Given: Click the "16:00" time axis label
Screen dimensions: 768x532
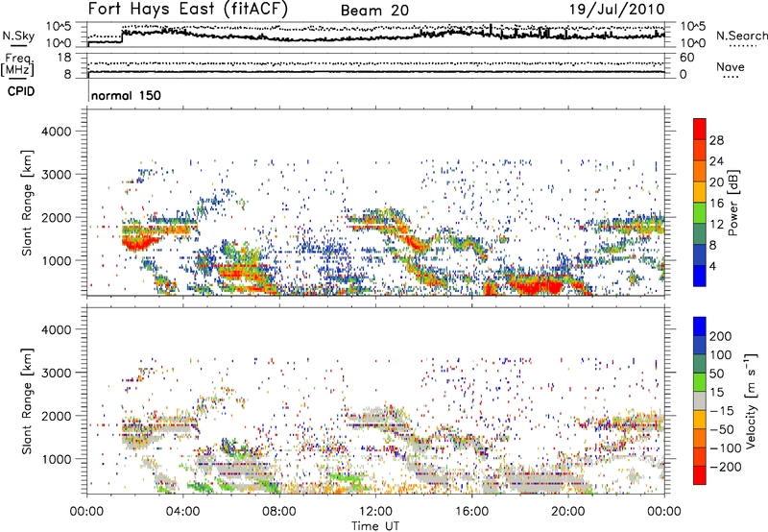Looking at the screenshot, I should [471, 512].
